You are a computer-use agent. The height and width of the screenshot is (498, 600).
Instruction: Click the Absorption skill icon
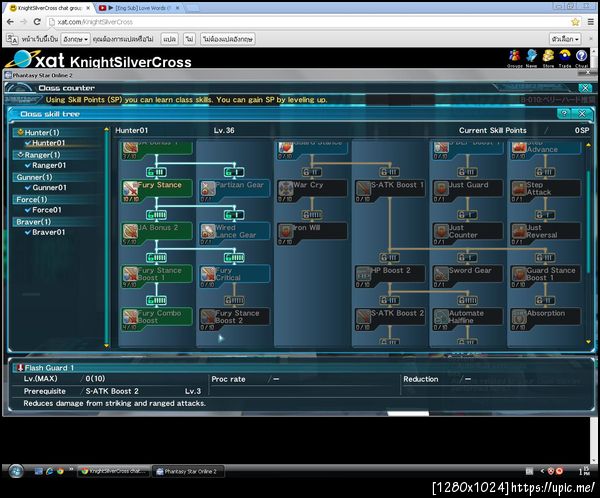(x=519, y=317)
